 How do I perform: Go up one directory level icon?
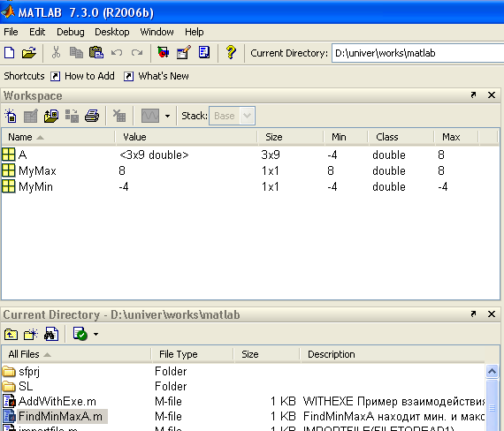11,335
